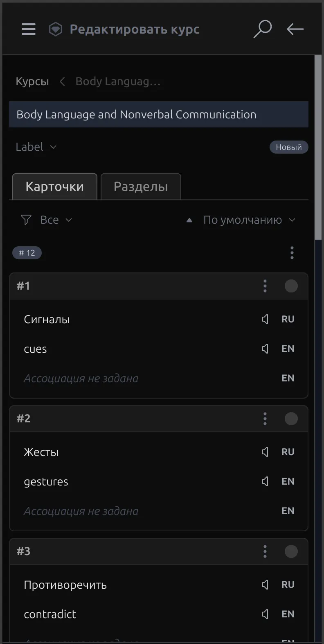Screen dimensions: 324x644
Task: Navigate to the Курсы breadcrumb link
Action: (32, 82)
